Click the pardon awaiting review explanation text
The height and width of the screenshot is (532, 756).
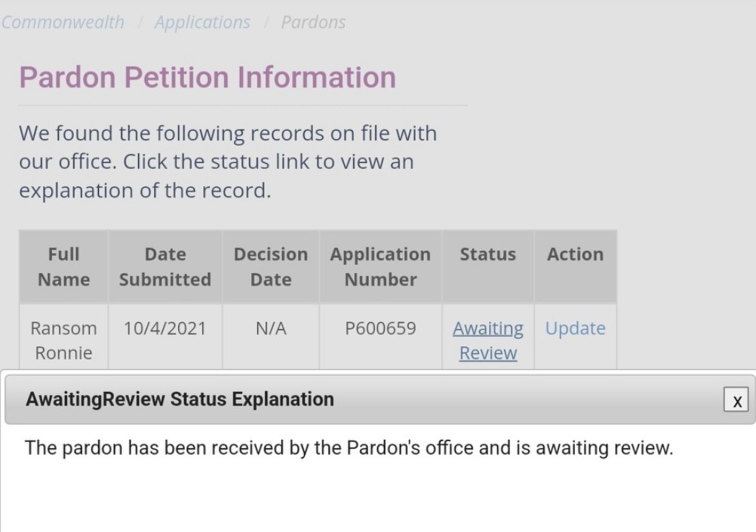click(x=348, y=447)
